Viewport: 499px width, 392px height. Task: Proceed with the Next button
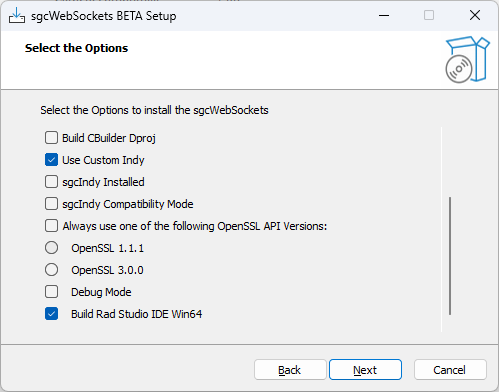(365, 370)
